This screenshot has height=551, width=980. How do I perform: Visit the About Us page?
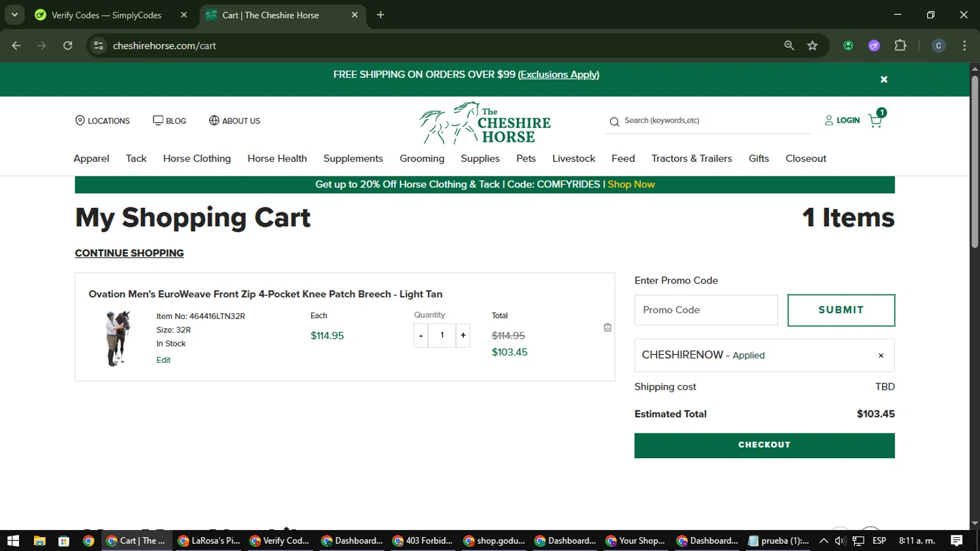(x=234, y=121)
